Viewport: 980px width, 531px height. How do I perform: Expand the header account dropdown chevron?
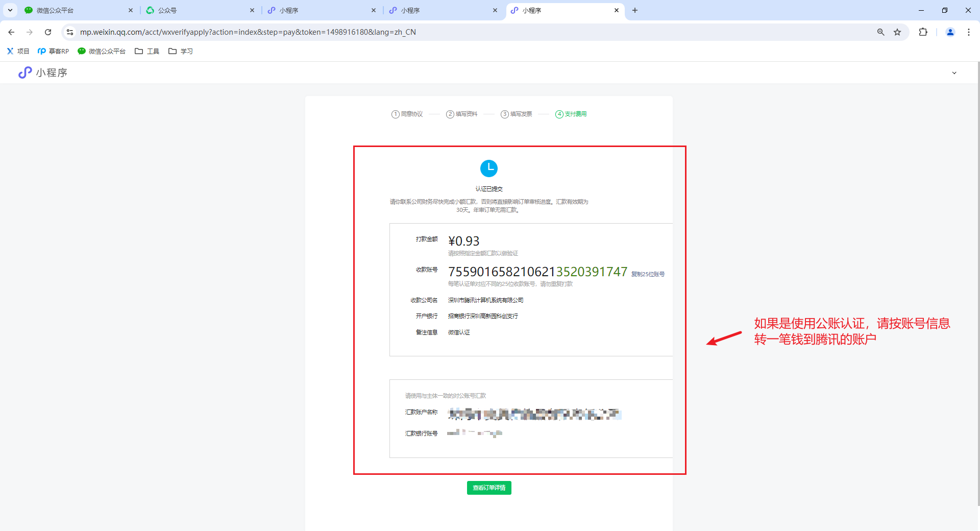coord(954,73)
